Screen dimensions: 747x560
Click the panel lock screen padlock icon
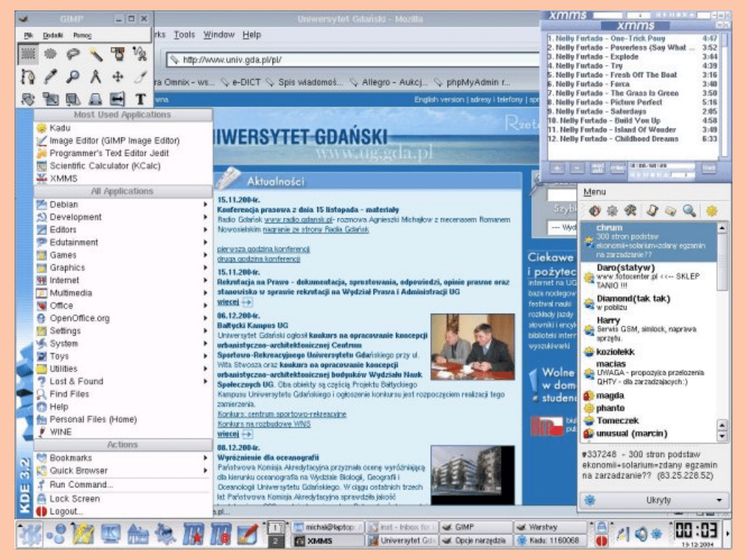(x=601, y=527)
